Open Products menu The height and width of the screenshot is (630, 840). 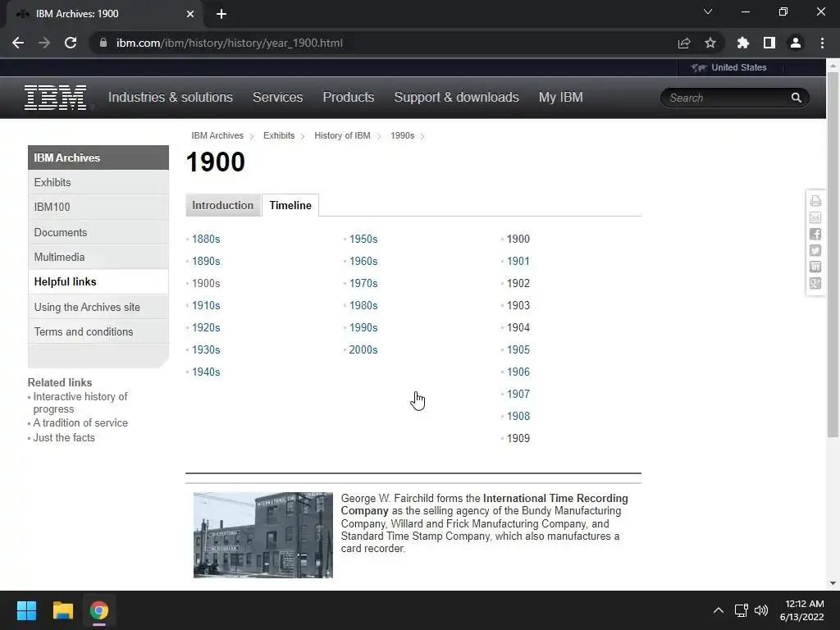348,97
